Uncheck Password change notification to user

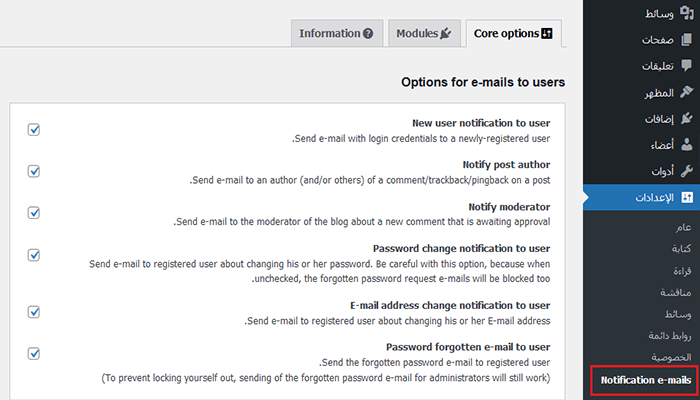[x=34, y=255]
